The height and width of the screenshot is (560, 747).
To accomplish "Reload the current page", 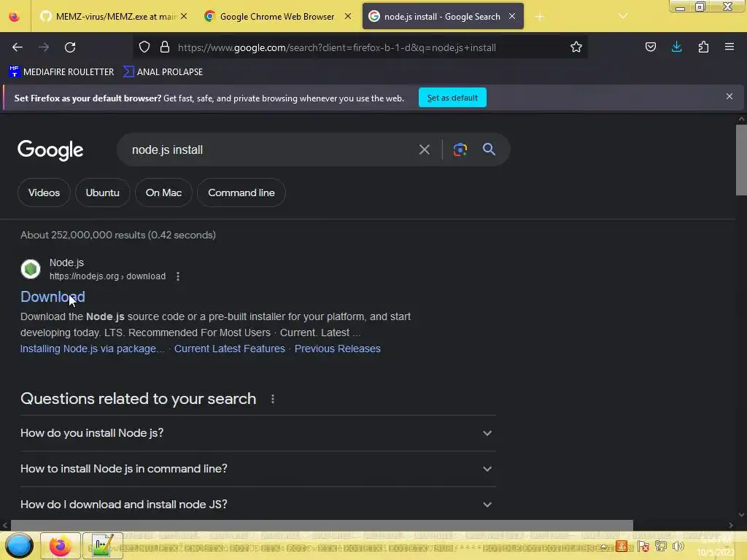I will pos(70,47).
